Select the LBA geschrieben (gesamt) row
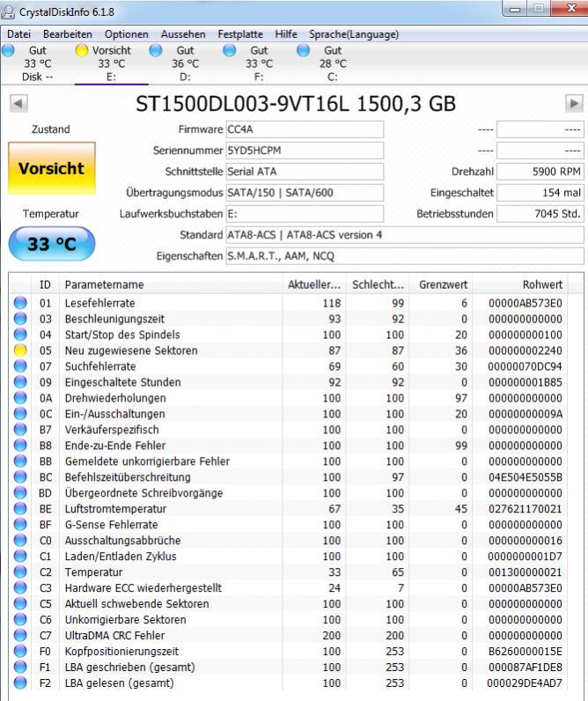 pos(288,667)
